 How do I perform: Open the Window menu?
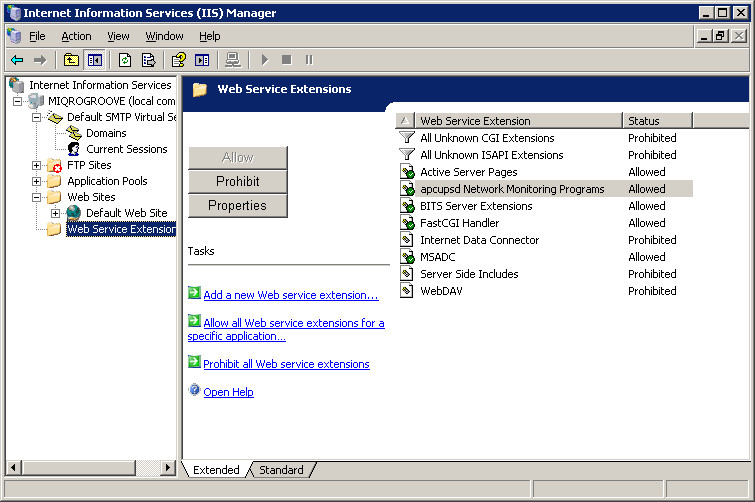164,37
